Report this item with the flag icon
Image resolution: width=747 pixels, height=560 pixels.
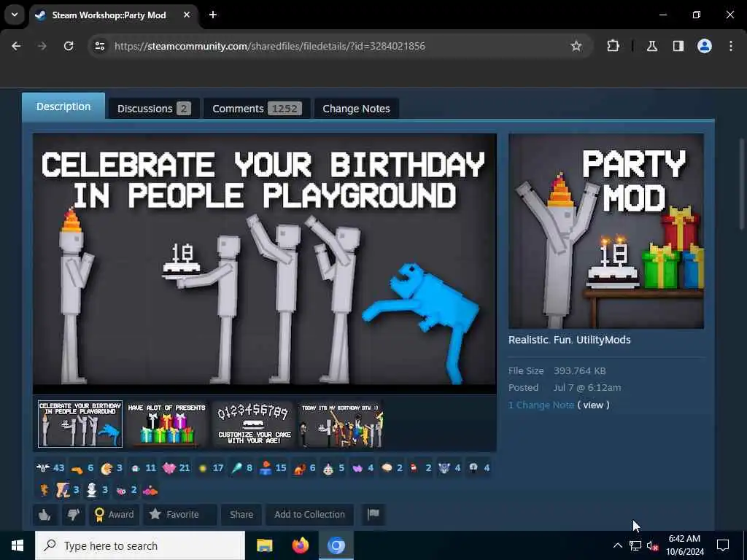click(373, 514)
